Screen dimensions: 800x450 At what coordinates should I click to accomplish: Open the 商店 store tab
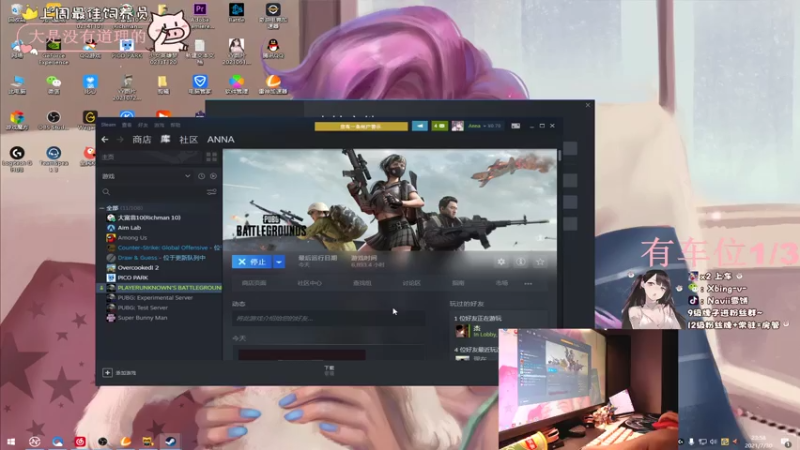point(142,139)
